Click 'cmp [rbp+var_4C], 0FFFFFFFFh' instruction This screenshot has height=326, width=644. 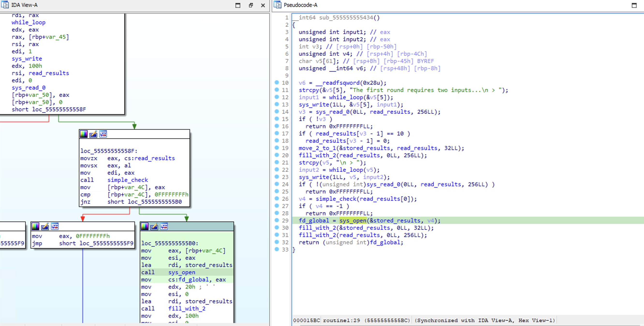134,194
